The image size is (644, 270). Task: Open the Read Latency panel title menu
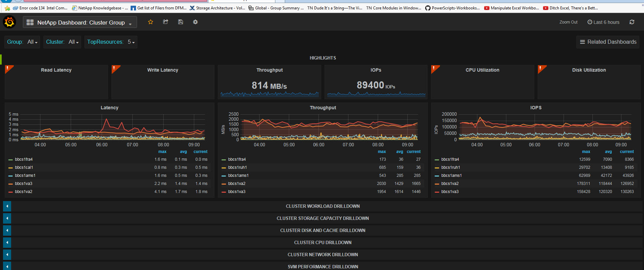56,70
